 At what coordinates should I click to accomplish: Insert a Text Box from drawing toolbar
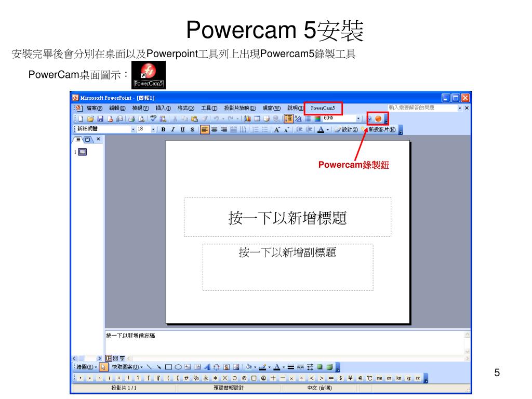point(188,367)
